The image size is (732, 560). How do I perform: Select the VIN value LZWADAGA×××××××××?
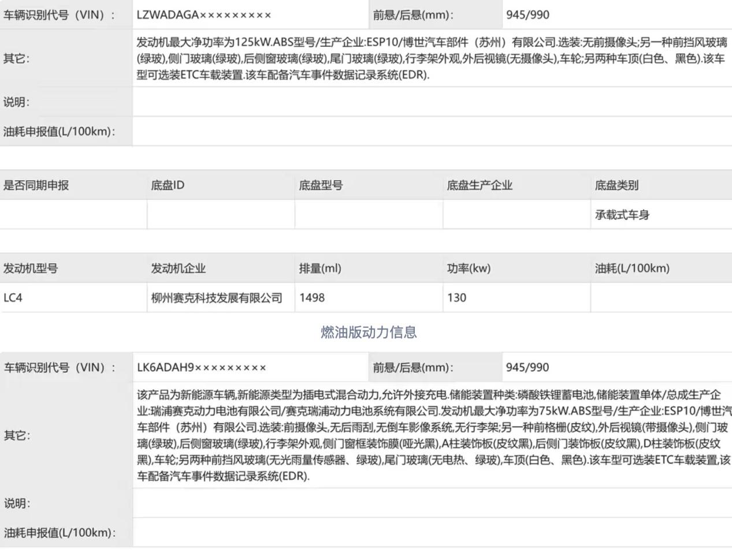(x=204, y=15)
